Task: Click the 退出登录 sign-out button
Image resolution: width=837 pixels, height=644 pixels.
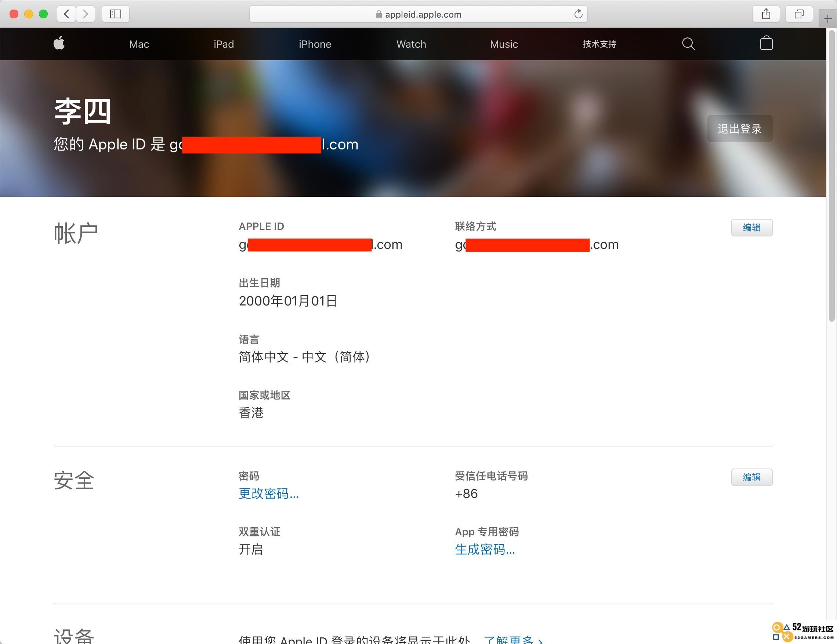Action: 740,129
